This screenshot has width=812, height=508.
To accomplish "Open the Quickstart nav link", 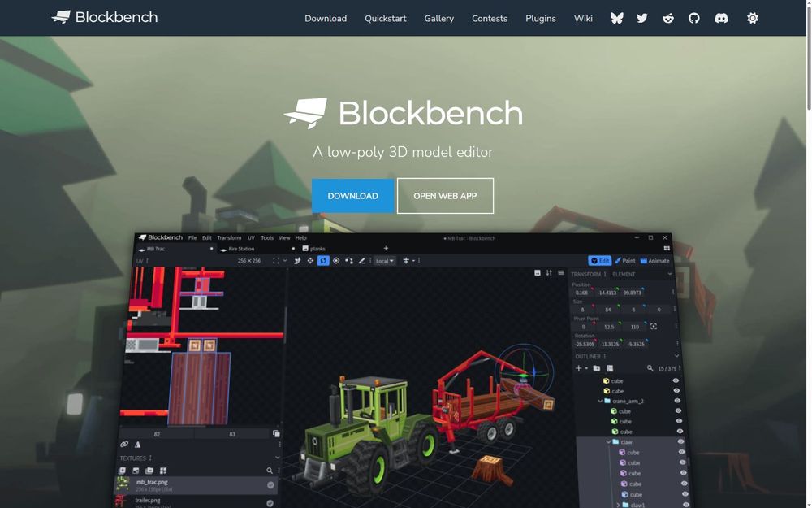I will pyautogui.click(x=385, y=18).
